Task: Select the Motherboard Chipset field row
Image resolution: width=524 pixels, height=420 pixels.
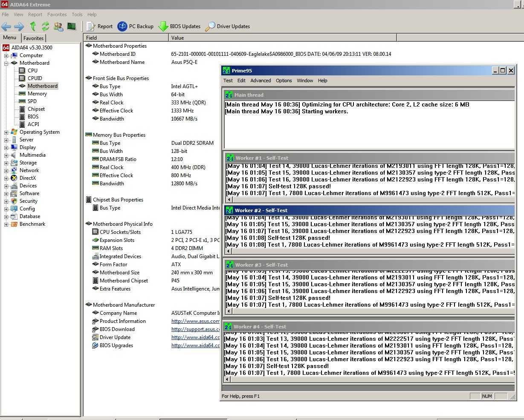Action: pyautogui.click(x=120, y=281)
